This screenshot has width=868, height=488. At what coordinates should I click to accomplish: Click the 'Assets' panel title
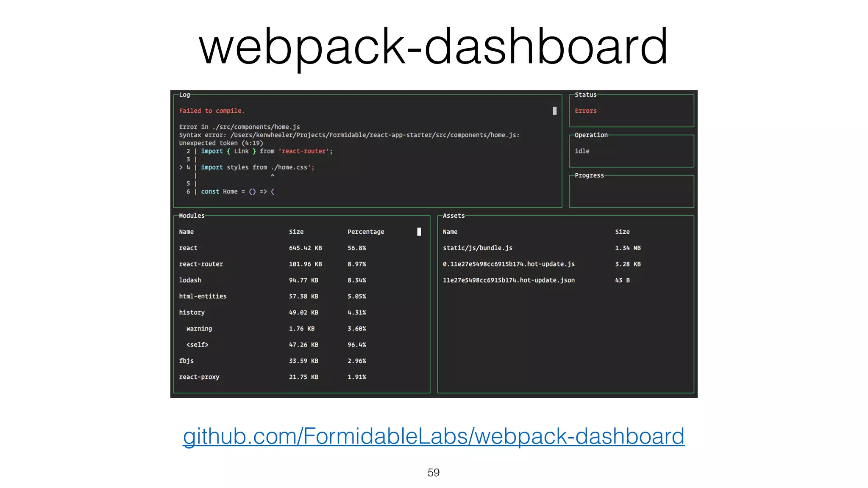click(454, 216)
